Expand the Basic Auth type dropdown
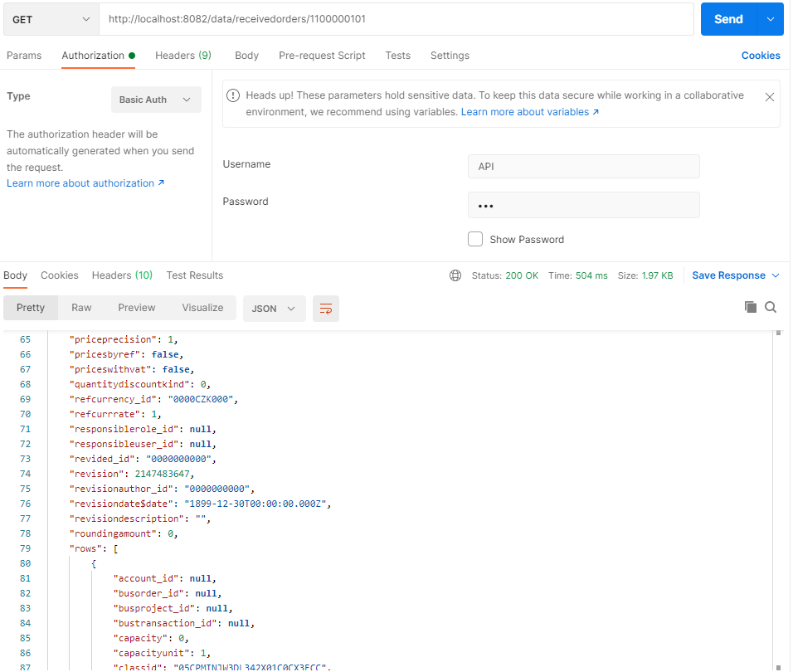This screenshot has height=672, width=793. pyautogui.click(x=156, y=100)
